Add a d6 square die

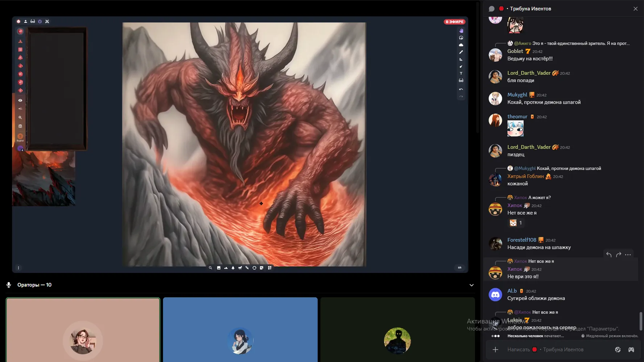[x=20, y=50]
